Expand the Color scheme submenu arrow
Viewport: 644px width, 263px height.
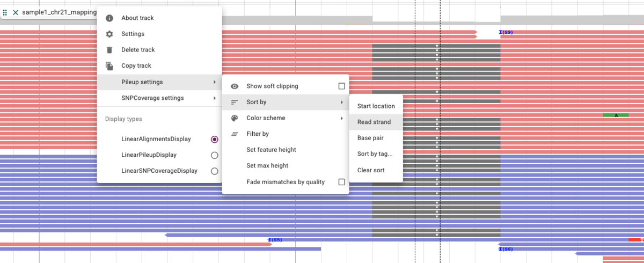click(x=342, y=118)
